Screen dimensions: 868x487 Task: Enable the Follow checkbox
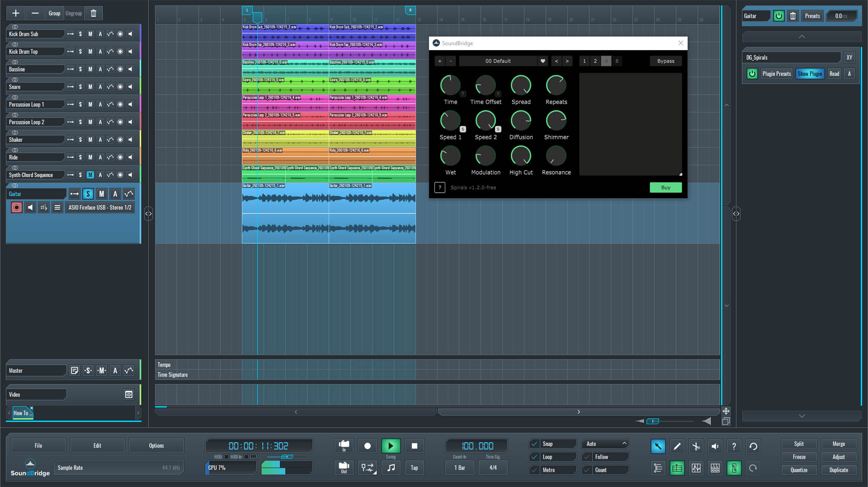587,457
